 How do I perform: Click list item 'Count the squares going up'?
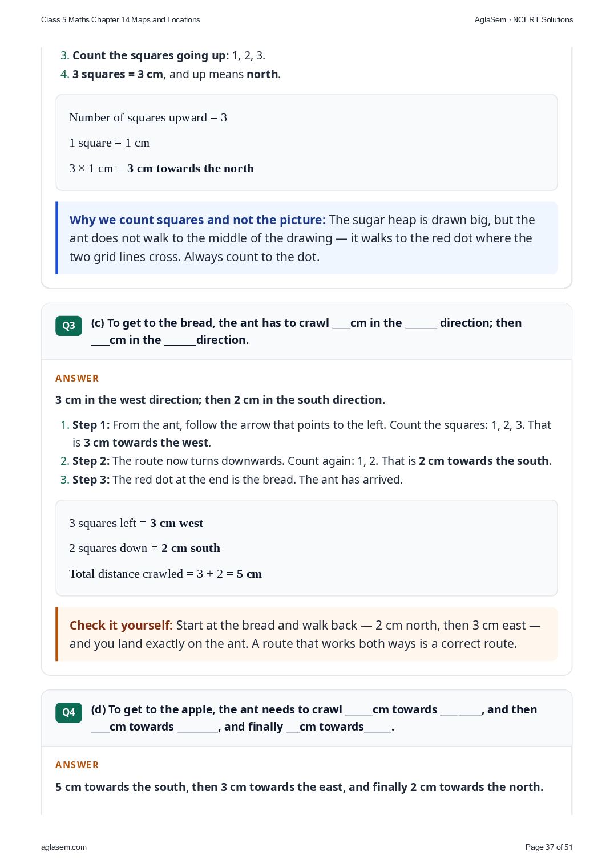[169, 55]
